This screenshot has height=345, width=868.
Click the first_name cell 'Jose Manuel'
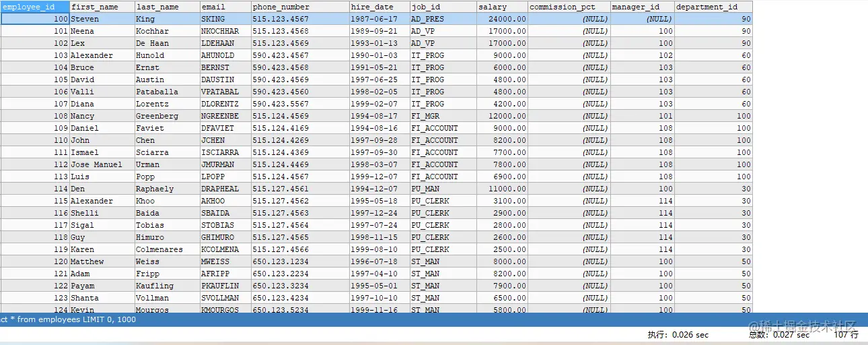102,164
